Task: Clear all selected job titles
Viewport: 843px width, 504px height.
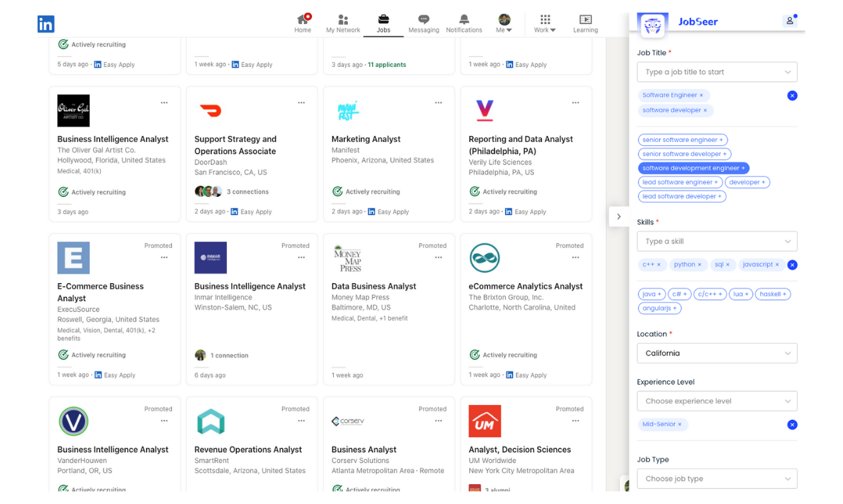Action: [x=792, y=95]
